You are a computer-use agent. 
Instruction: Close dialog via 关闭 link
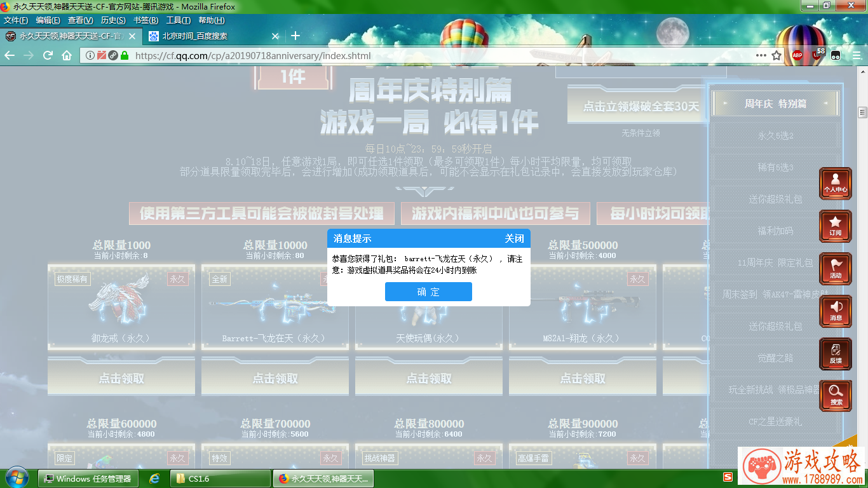click(x=514, y=239)
